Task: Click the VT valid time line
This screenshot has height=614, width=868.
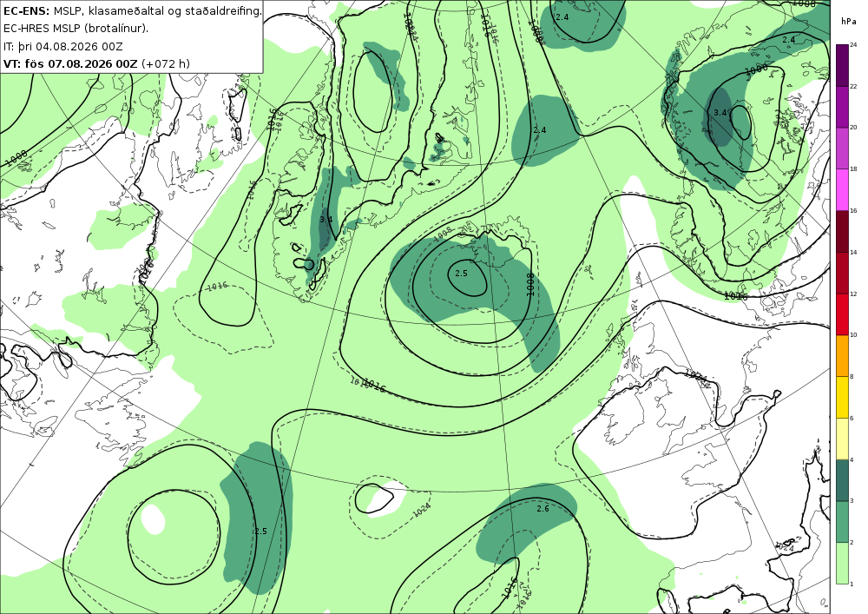Action: click(97, 63)
